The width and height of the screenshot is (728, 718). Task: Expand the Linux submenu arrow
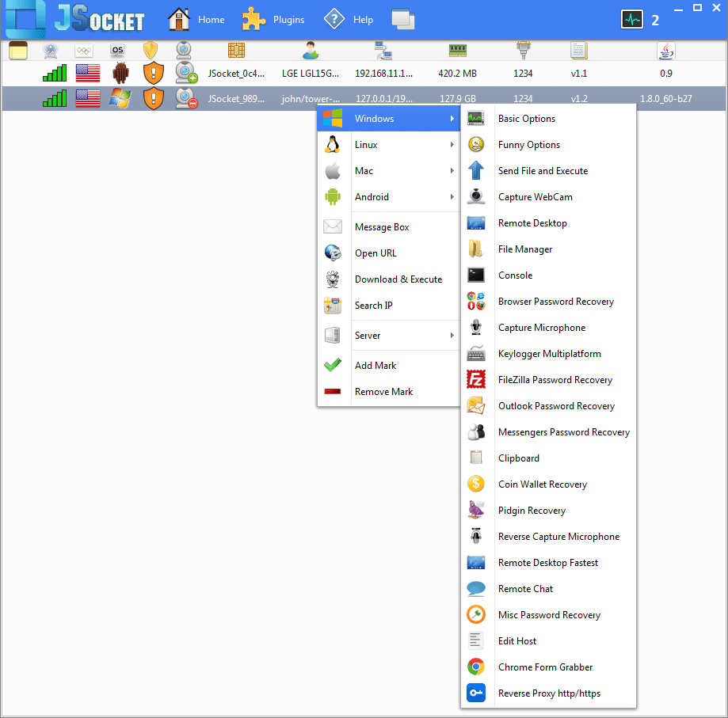click(452, 145)
